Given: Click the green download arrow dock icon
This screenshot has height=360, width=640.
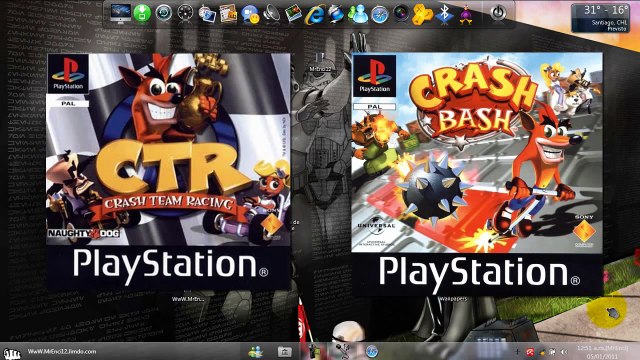Looking at the screenshot, I should [142, 13].
